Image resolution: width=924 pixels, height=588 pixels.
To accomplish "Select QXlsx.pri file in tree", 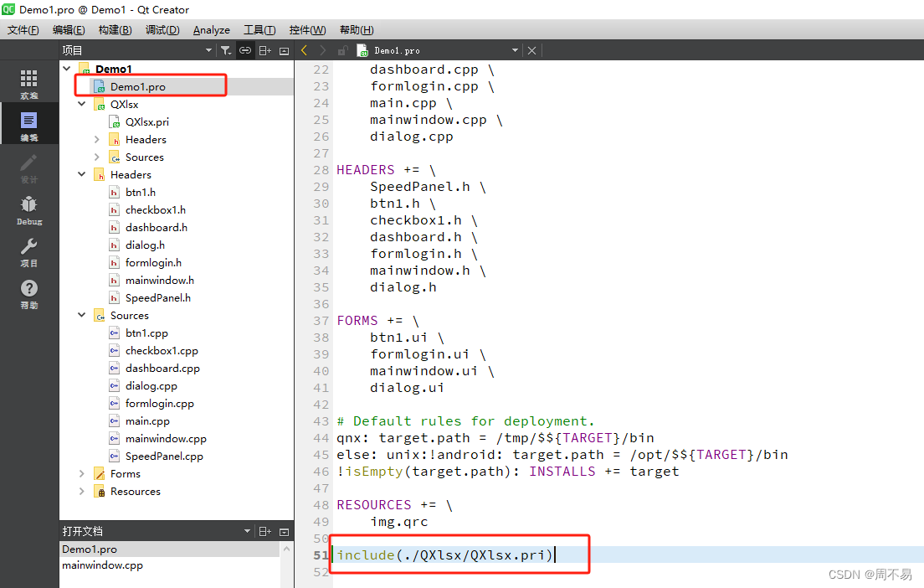I will [x=146, y=121].
